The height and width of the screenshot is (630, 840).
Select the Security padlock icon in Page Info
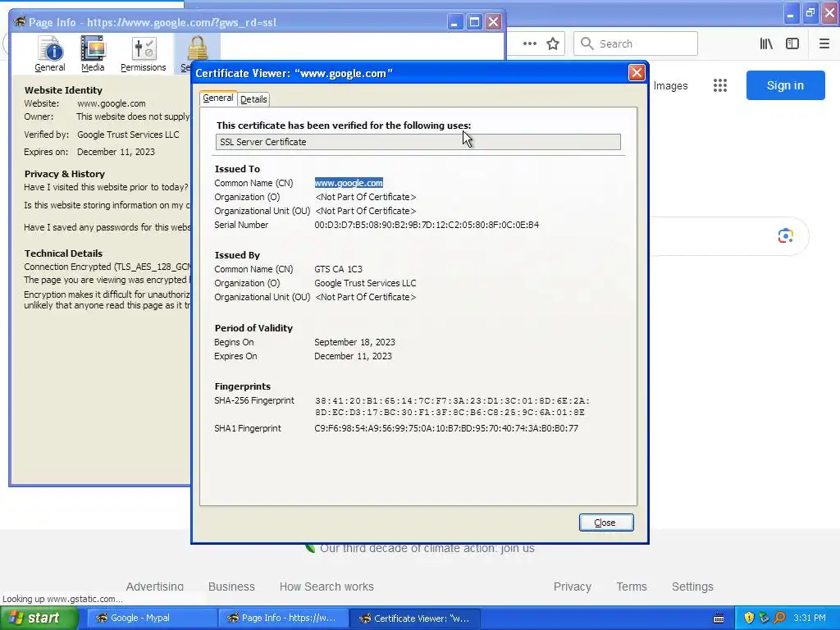coord(197,48)
